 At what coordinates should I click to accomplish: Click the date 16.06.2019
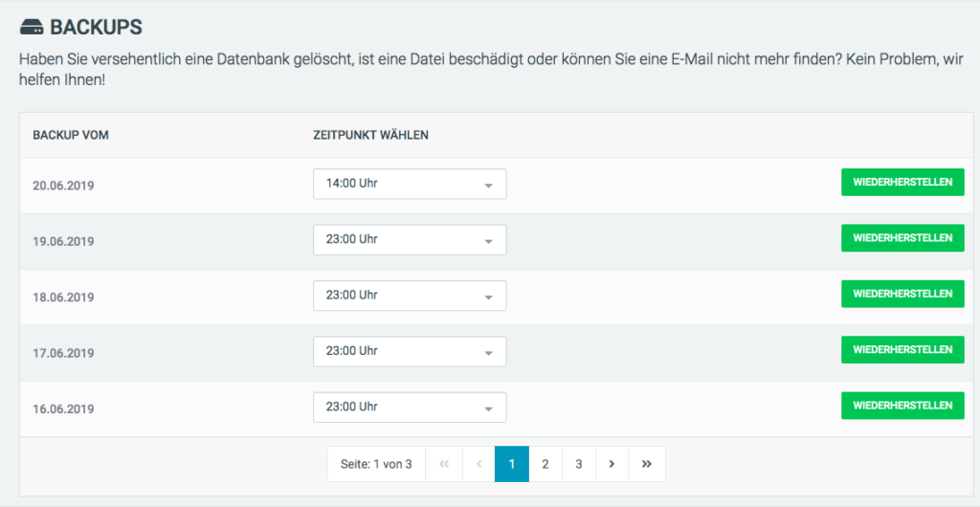[64, 409]
